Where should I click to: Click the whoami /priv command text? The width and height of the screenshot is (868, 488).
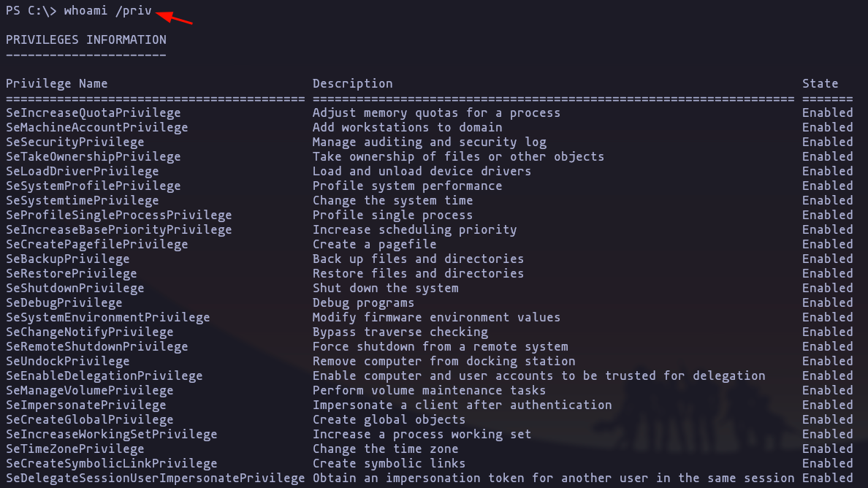pos(107,10)
